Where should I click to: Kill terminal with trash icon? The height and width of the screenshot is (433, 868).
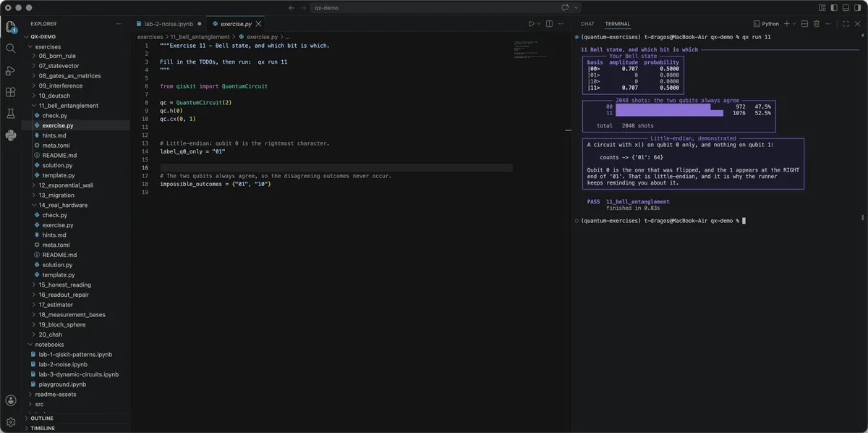817,24
